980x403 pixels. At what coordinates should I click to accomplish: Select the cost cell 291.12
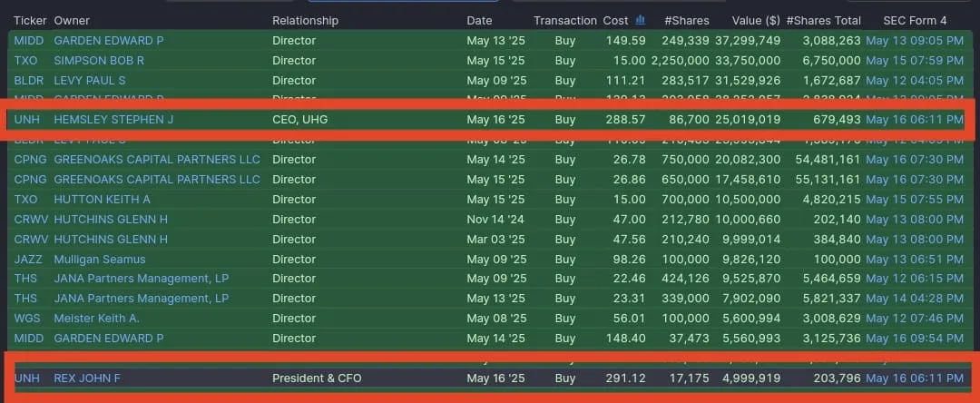pos(625,378)
